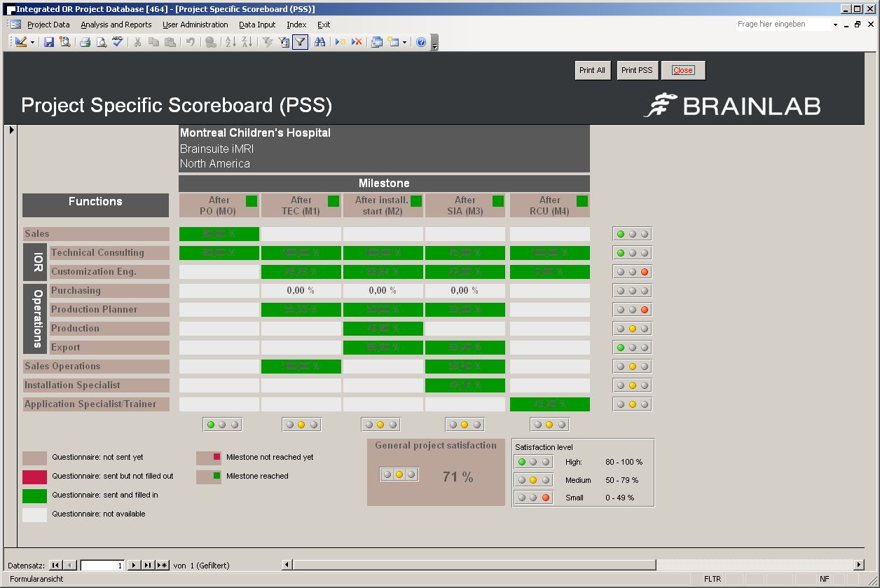Click the Customization Eng. row traffic light
This screenshot has width=880, height=588.
633,272
